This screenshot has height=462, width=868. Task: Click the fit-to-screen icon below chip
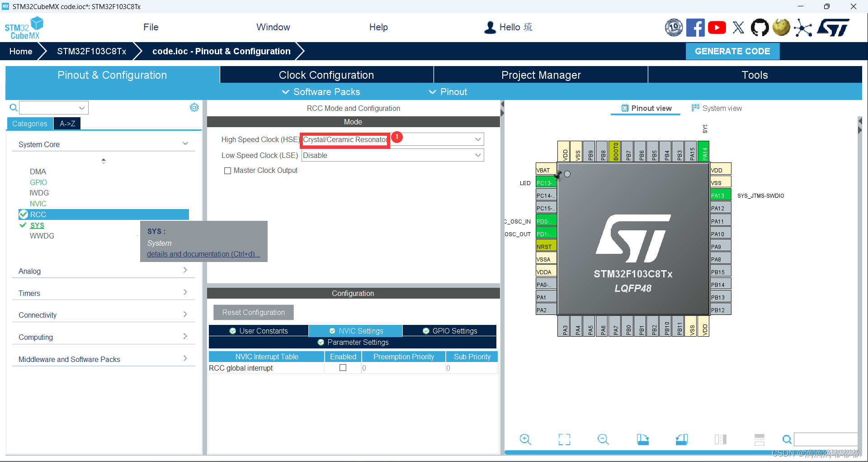564,439
